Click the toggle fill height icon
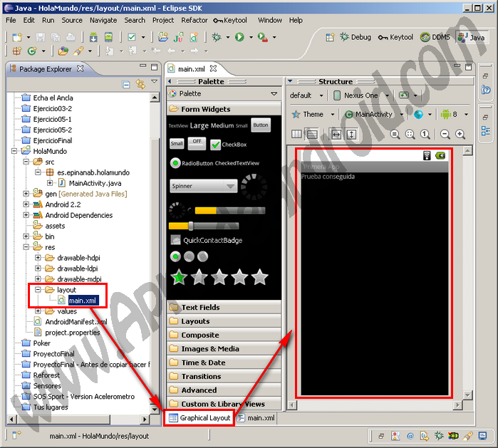The width and height of the screenshot is (498, 448). click(351, 135)
